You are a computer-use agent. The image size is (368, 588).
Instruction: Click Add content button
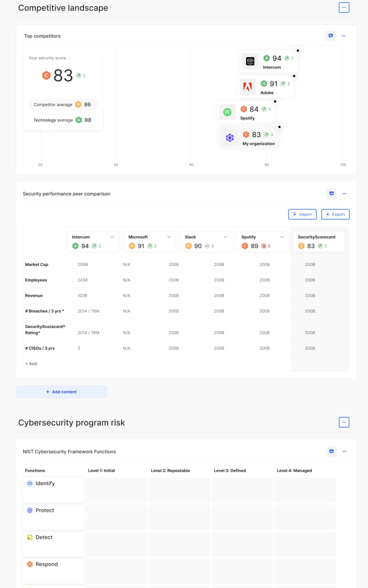(x=61, y=392)
